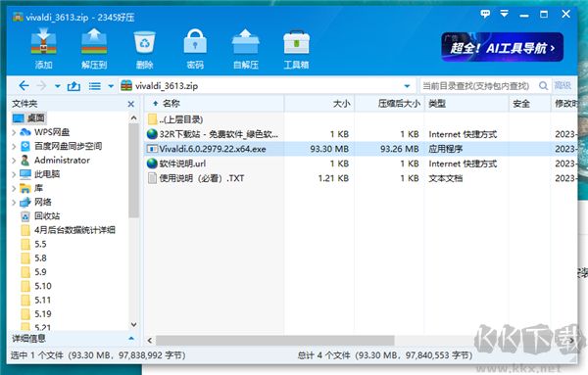Click the 自解压 (Self-extract) icon
Screen dimensions: 588x375
(246, 48)
